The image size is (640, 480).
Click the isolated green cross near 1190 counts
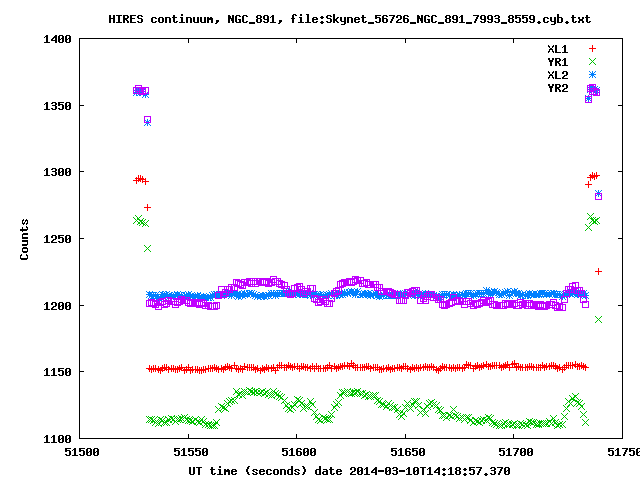tap(598, 320)
